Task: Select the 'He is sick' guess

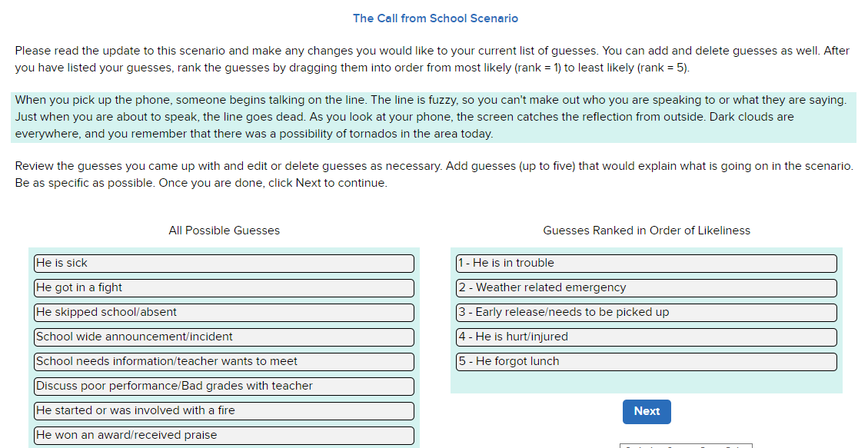Action: [224, 264]
